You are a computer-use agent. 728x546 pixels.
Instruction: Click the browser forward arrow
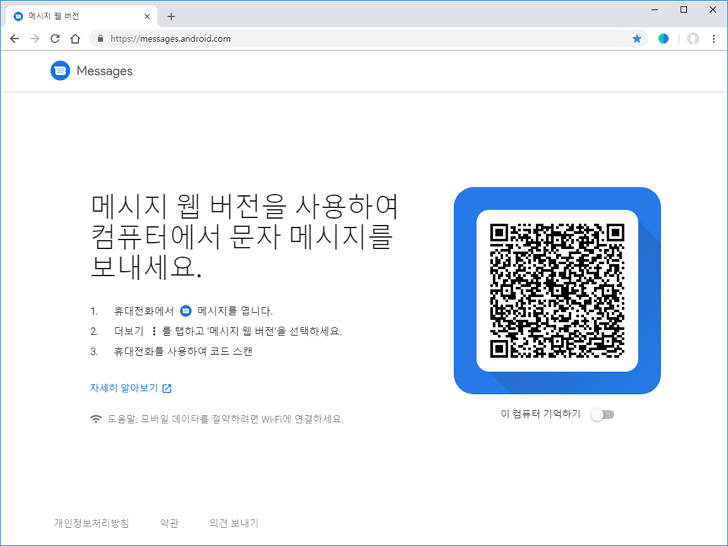[35, 39]
